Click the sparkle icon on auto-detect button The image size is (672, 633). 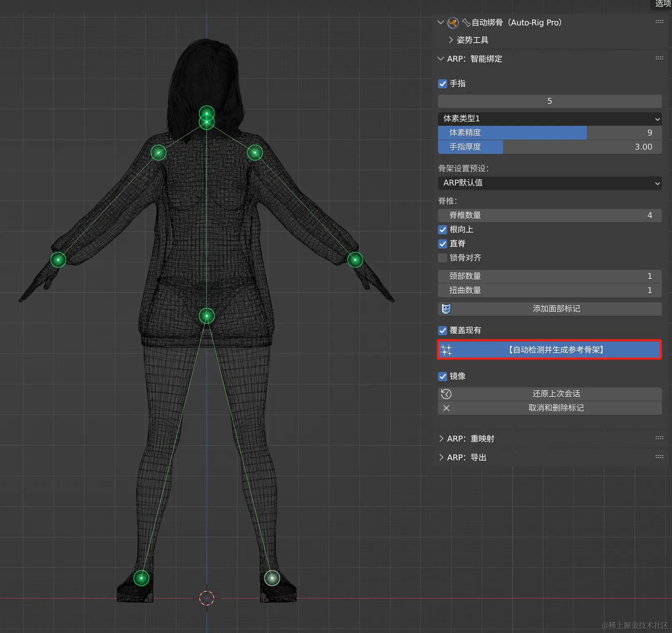446,350
